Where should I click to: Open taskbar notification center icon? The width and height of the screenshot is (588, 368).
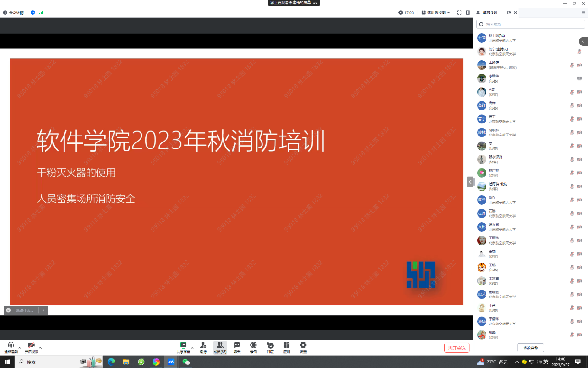pyautogui.click(x=578, y=362)
